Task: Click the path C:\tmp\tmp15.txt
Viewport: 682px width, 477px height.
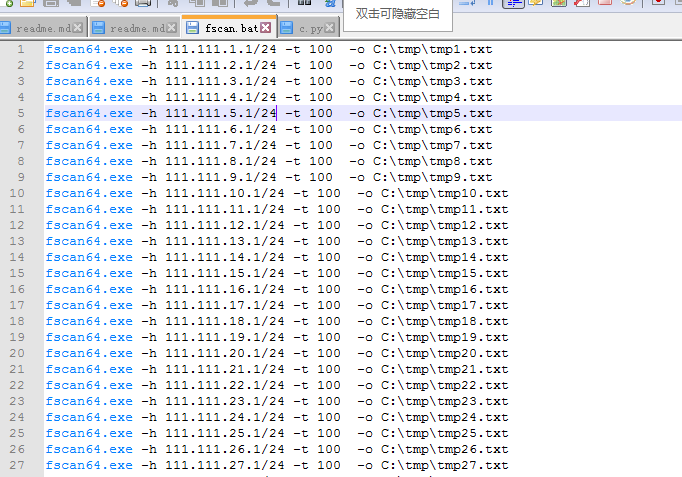Action: 445,273
